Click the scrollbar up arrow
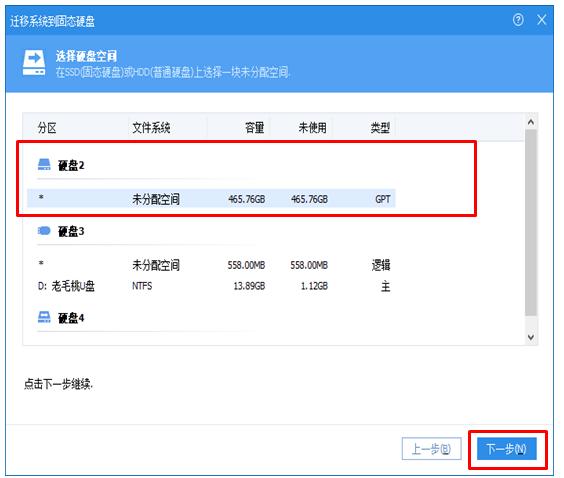This screenshot has width=564, height=478. click(531, 122)
